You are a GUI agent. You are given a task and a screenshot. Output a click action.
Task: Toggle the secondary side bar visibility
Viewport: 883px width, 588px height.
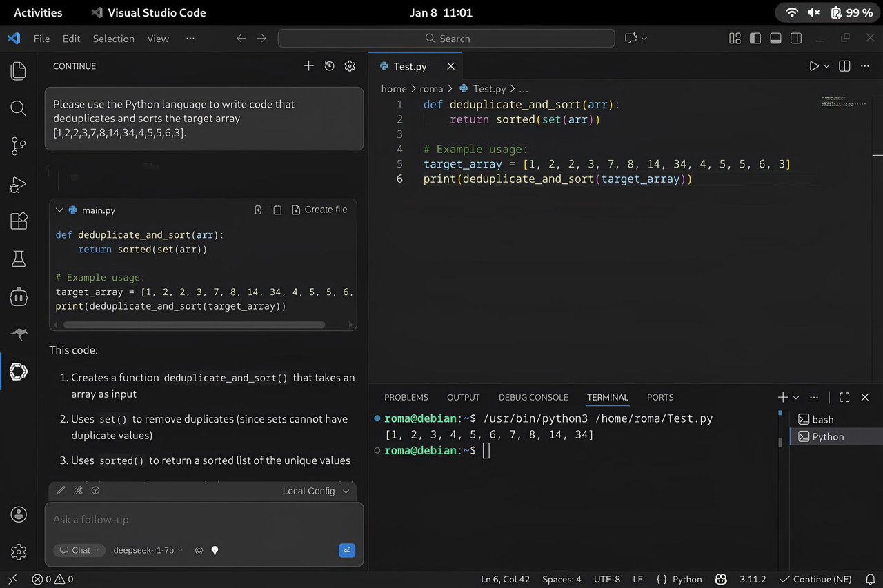(x=796, y=39)
